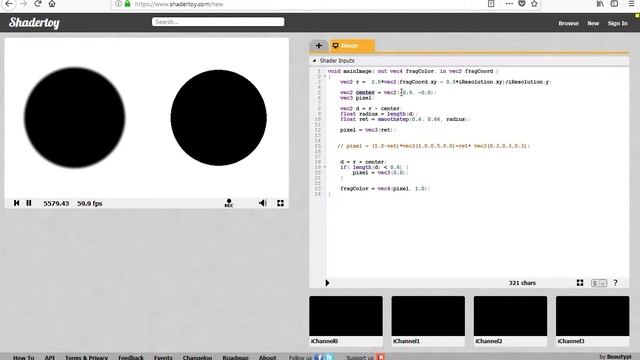The width and height of the screenshot is (640, 360).
Task: Compile shader with play arrow button
Action: click(327, 282)
